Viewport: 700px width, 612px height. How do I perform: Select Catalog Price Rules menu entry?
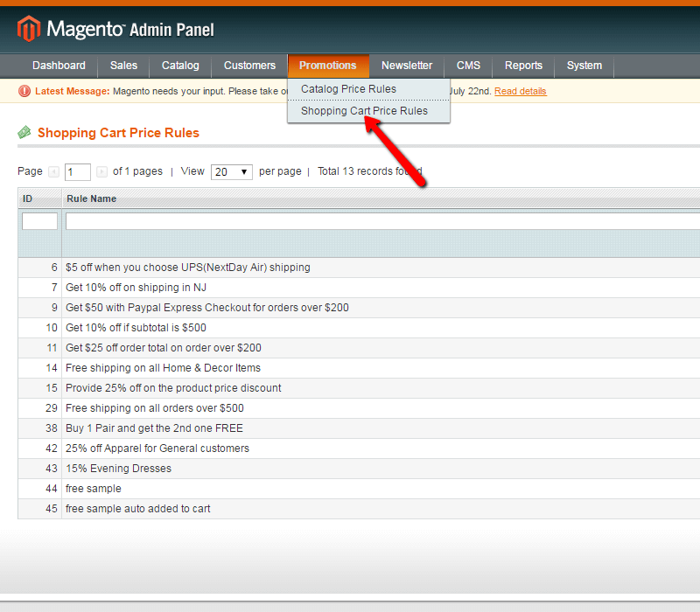(348, 89)
